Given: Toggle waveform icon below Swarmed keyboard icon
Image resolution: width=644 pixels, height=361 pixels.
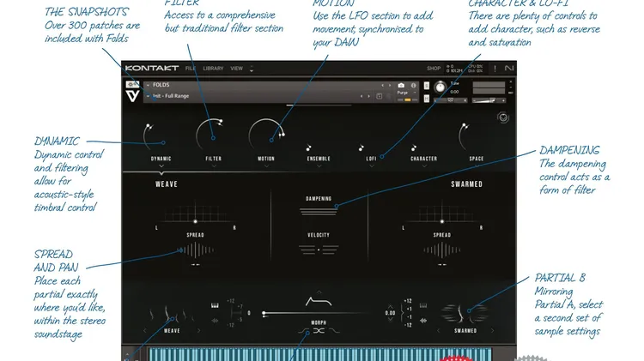Looking at the screenshot, I should pos(423,321).
